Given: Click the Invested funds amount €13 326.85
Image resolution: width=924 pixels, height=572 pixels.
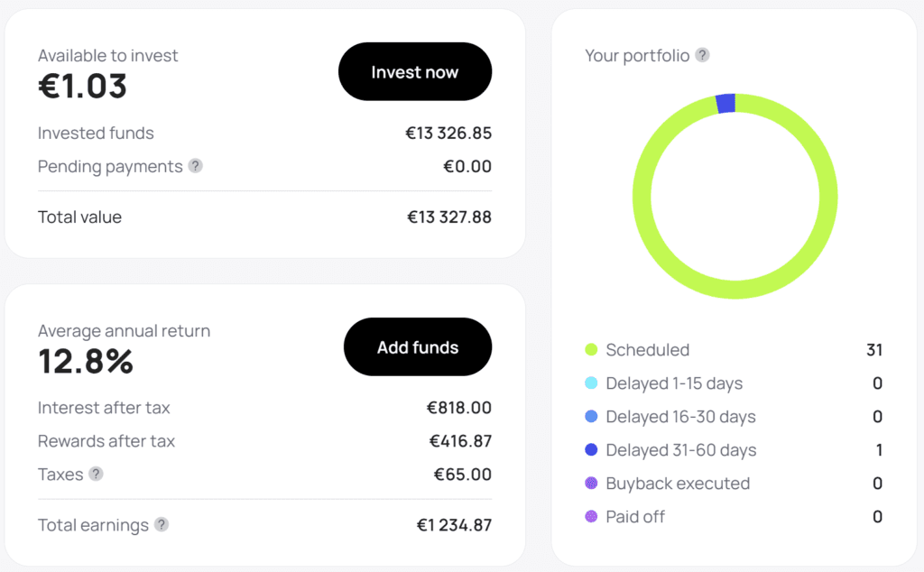Looking at the screenshot, I should click(448, 134).
